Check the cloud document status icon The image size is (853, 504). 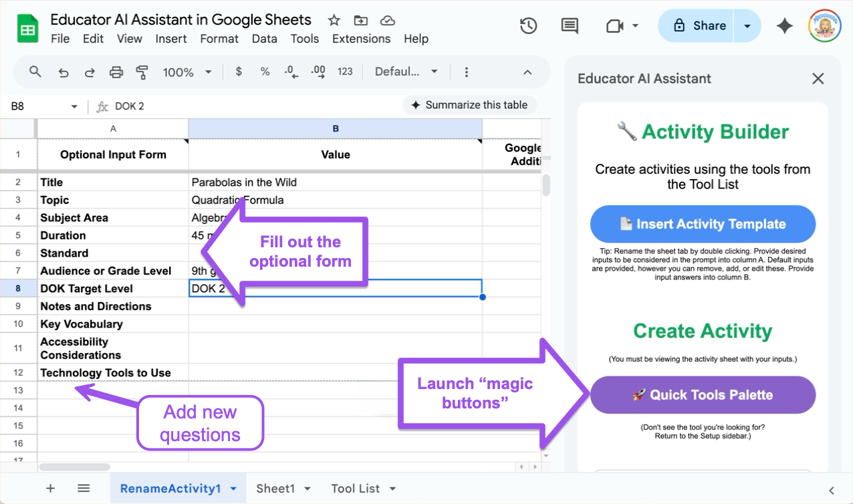click(386, 20)
